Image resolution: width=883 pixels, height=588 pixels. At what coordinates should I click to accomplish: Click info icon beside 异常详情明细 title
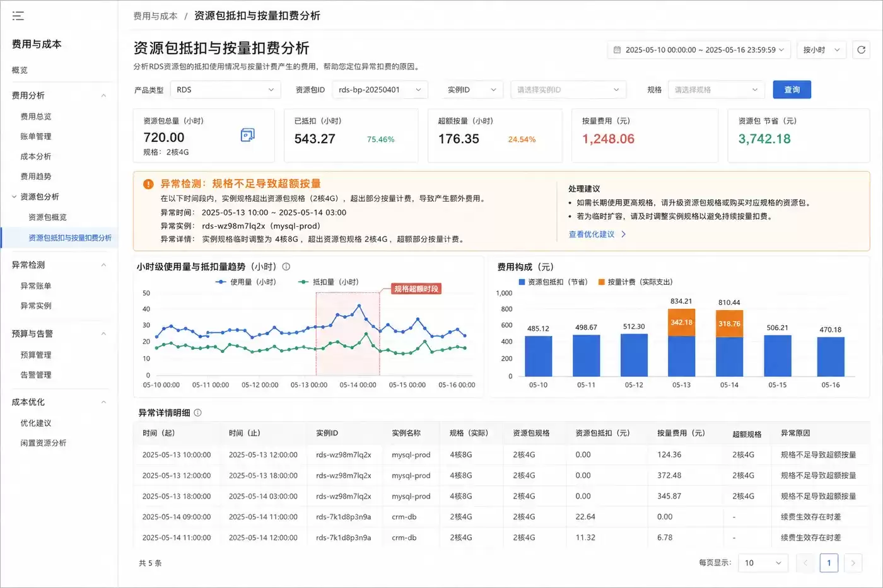coord(197,413)
